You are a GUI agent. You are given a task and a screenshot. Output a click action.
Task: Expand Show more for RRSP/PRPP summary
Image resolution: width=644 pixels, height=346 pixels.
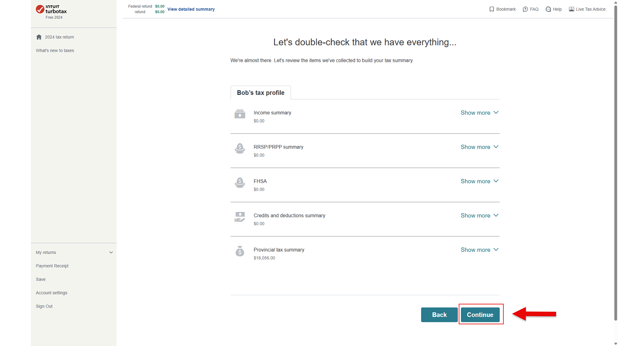coord(480,147)
